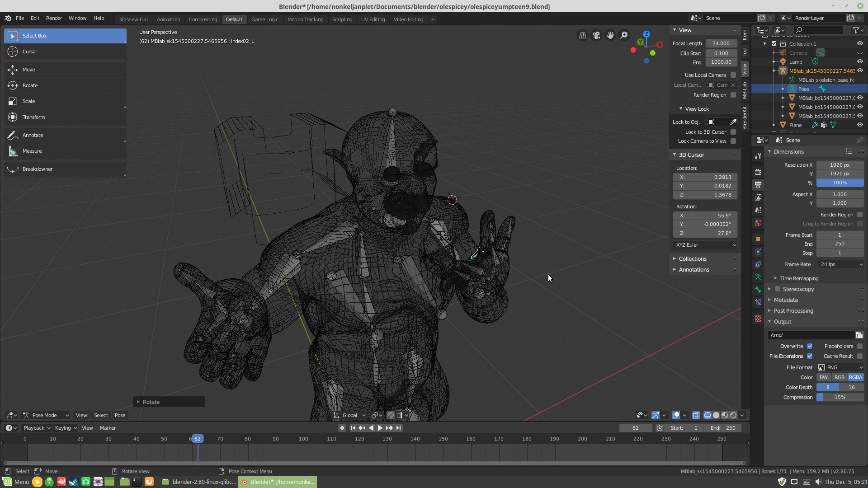
Task: Expand Post Processing section
Action: pos(793,311)
